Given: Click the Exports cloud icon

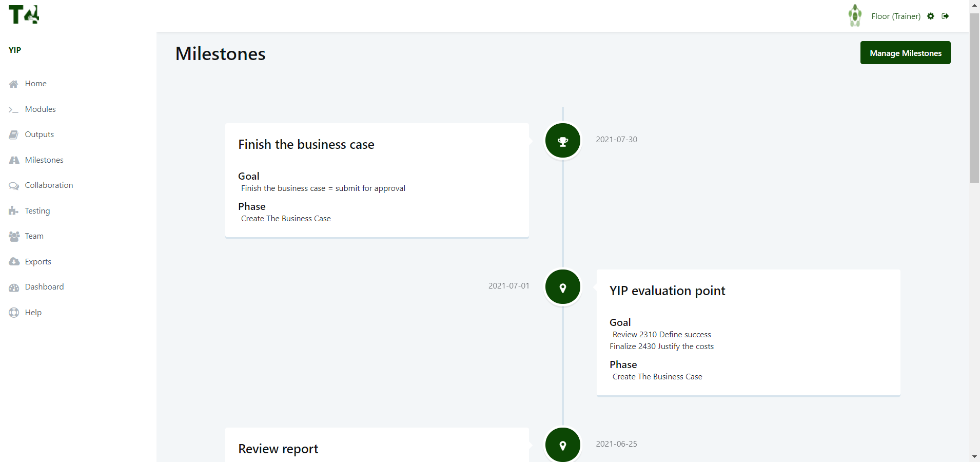Looking at the screenshot, I should (14, 261).
